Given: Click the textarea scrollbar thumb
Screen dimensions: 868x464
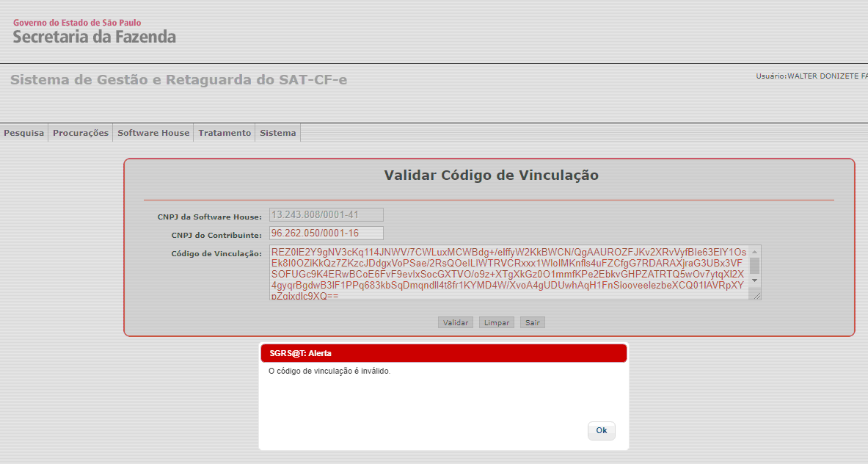Looking at the screenshot, I should 754,266.
